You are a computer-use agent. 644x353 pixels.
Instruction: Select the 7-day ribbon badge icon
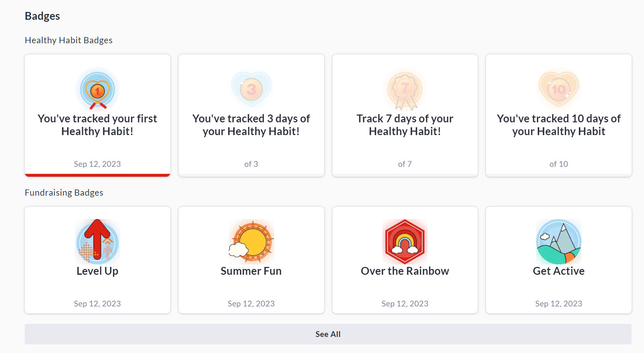(405, 89)
